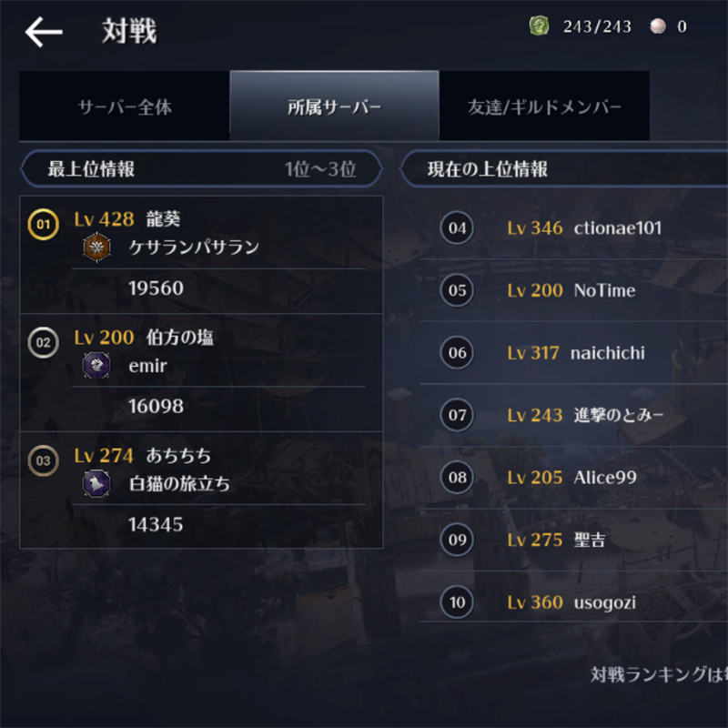Image resolution: width=728 pixels, height=728 pixels.
Task: Click the green stamina gem icon
Action: pyautogui.click(x=539, y=26)
